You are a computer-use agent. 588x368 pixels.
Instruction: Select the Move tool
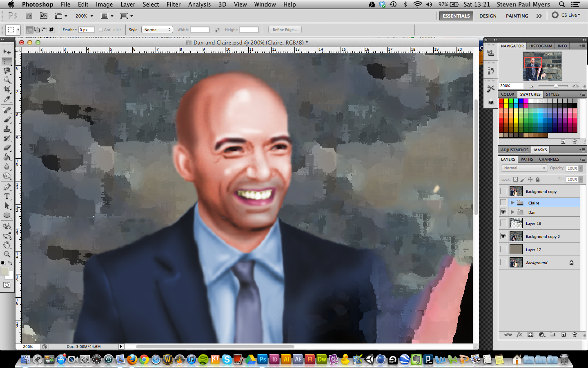7,52
